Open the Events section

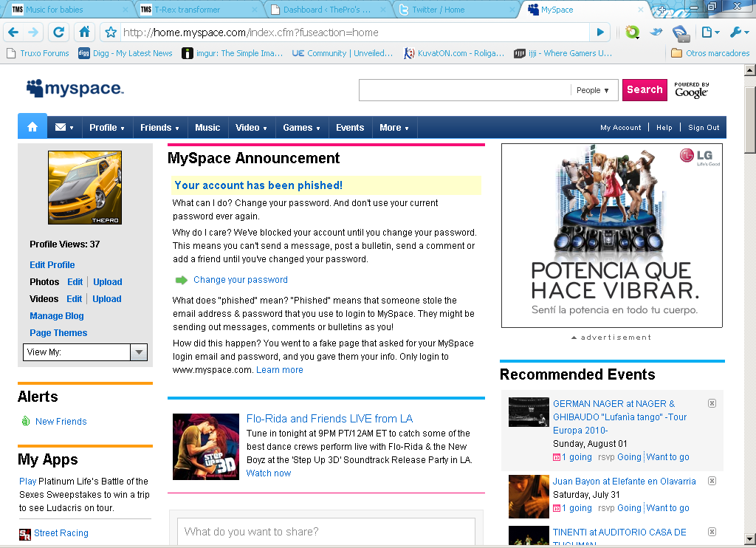350,127
